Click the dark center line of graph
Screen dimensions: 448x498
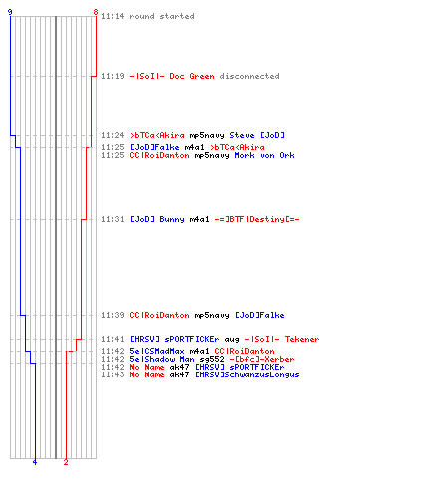click(x=56, y=237)
